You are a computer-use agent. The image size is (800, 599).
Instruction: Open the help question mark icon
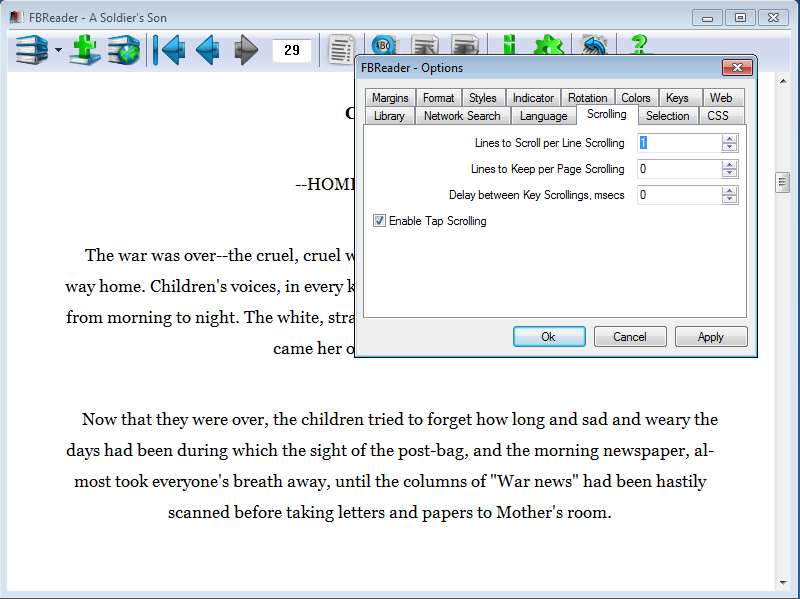[639, 44]
